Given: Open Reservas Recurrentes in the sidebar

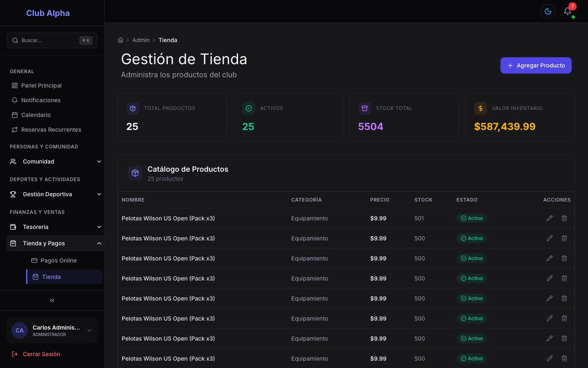Looking at the screenshot, I should tap(52, 130).
